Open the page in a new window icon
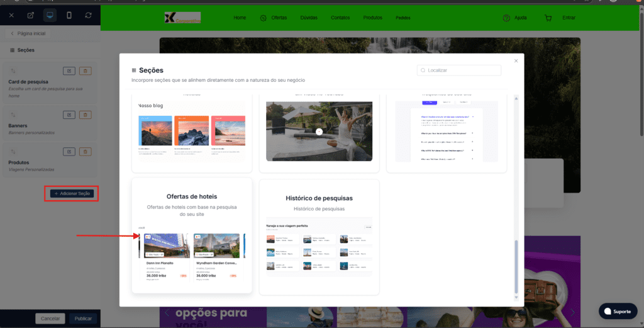Viewport: 644px width, 328px height. (x=30, y=15)
